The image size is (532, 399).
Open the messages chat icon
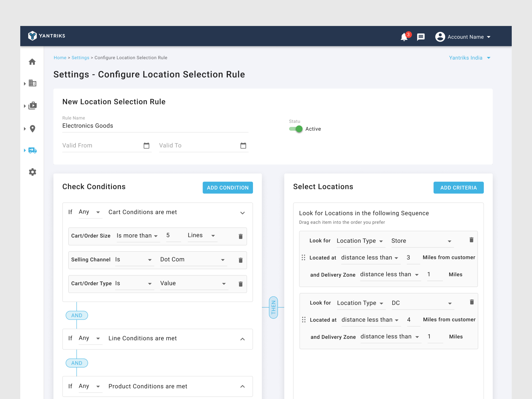[x=421, y=37]
